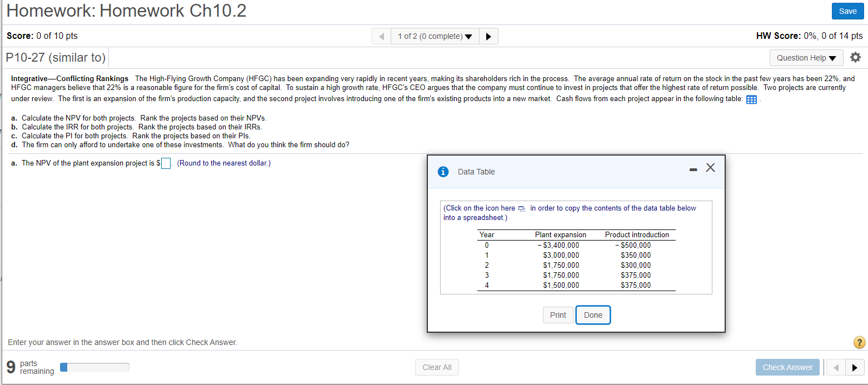This screenshot has width=868, height=385.
Task: Expand the Question Help menu
Action: 806,58
